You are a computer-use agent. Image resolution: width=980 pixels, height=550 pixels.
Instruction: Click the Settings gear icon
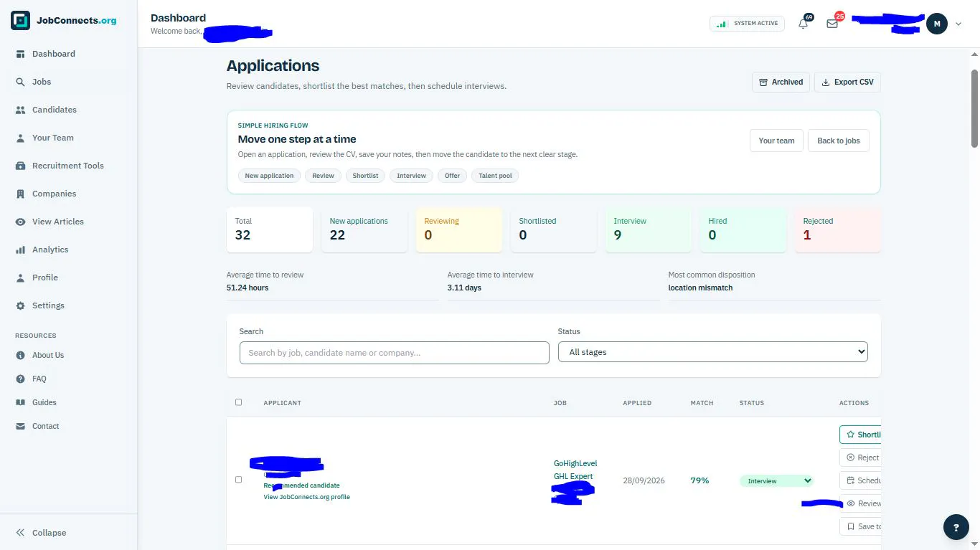click(x=20, y=305)
